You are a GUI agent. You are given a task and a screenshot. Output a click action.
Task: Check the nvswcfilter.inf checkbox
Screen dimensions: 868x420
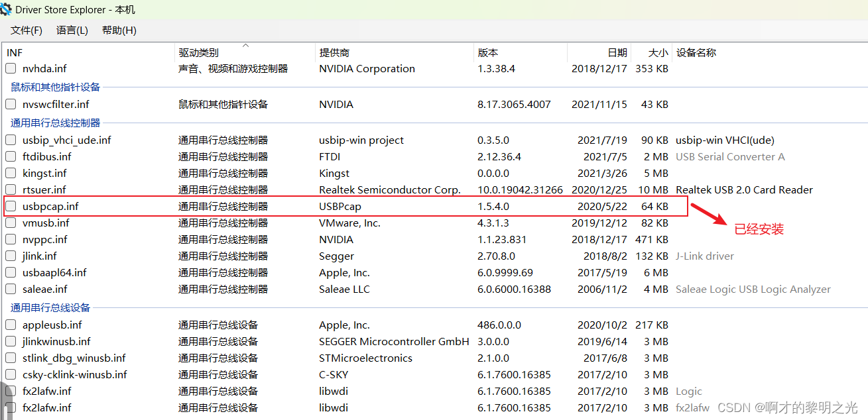11,104
